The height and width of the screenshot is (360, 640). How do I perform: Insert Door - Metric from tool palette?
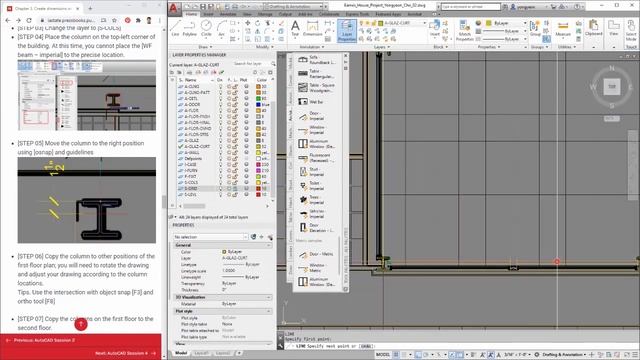pos(316,254)
